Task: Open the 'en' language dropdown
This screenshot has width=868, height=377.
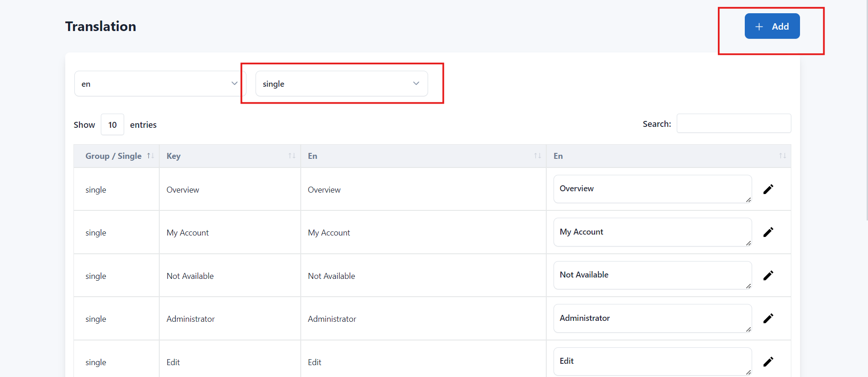Action: click(160, 84)
